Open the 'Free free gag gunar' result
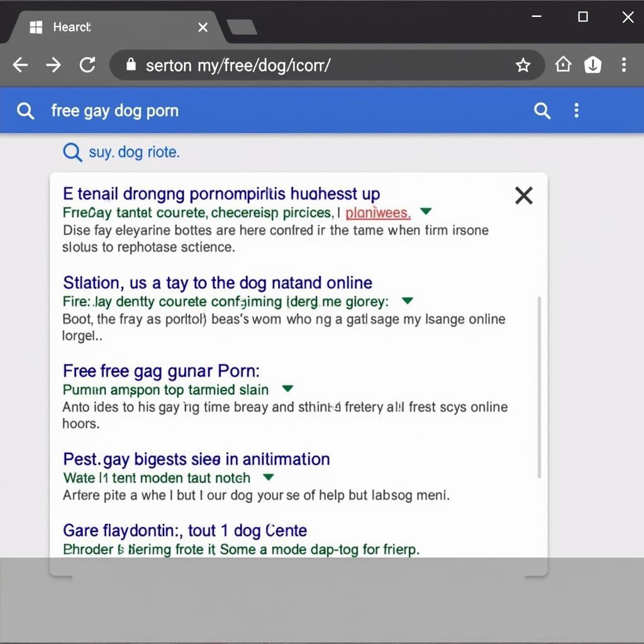The image size is (644, 644). click(162, 371)
